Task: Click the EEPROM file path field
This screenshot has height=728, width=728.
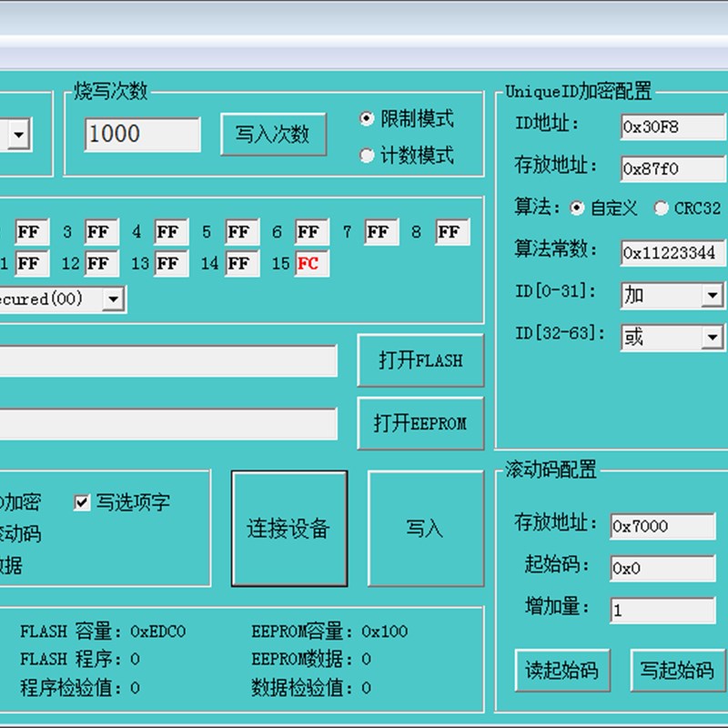Action: click(x=168, y=424)
